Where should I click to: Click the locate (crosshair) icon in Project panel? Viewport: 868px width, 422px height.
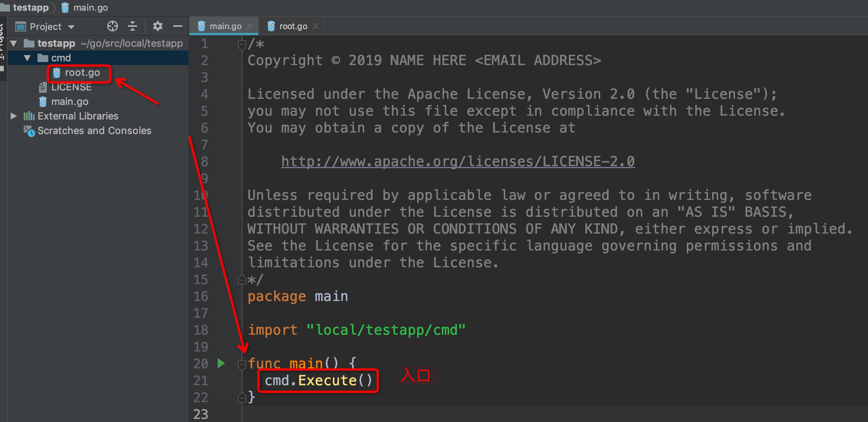pos(112,26)
